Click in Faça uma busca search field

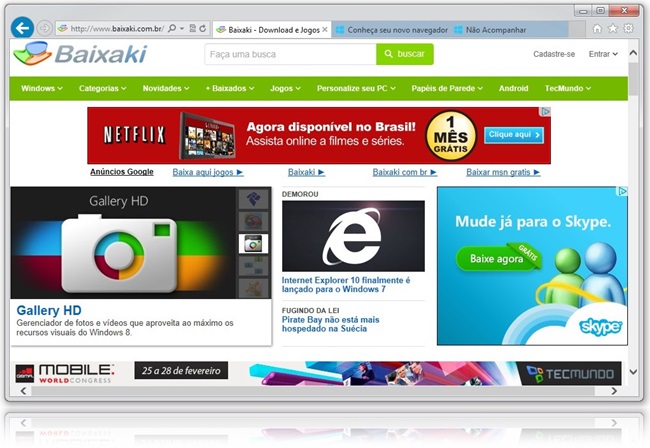tap(290, 54)
